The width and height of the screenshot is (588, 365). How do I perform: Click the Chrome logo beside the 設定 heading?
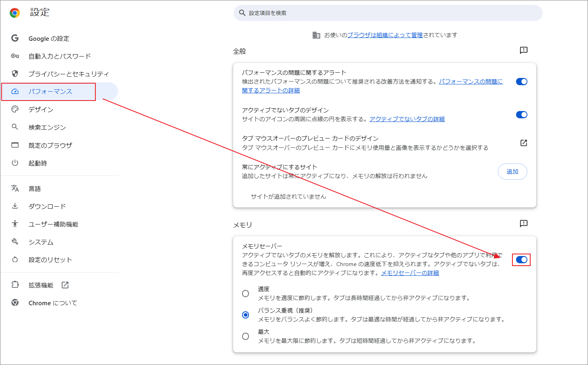point(15,12)
